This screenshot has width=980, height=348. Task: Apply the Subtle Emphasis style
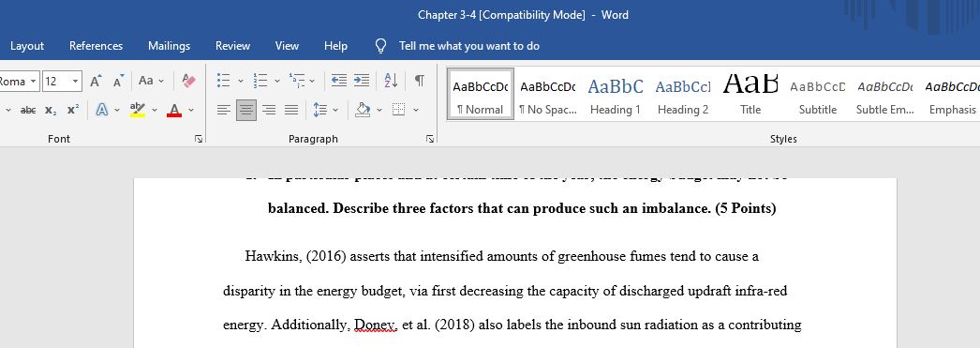coord(885,94)
